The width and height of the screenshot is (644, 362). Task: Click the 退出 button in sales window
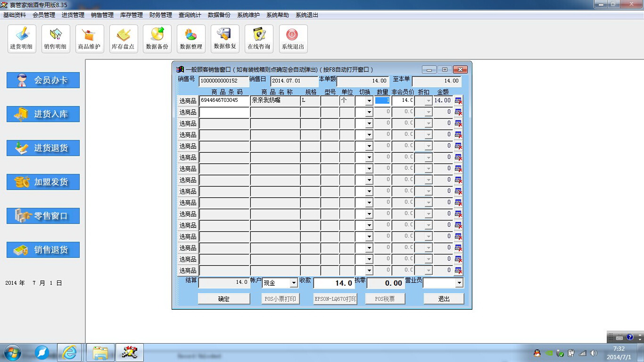tap(444, 299)
